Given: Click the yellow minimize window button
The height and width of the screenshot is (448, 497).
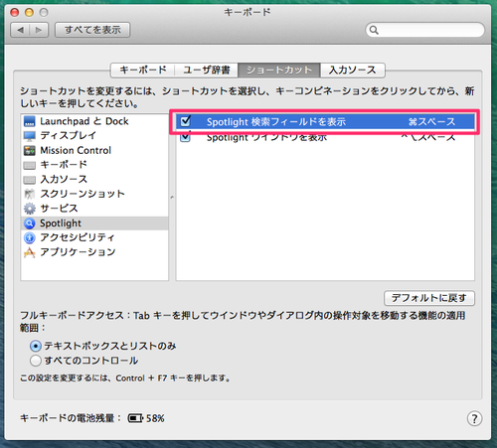Looking at the screenshot, I should [29, 12].
